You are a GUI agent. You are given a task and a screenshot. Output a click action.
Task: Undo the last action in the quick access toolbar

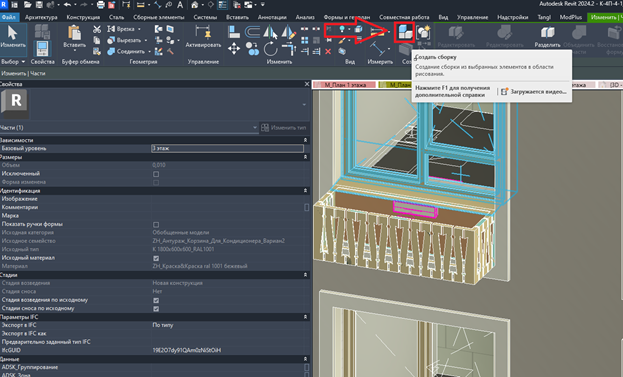coord(67,5)
